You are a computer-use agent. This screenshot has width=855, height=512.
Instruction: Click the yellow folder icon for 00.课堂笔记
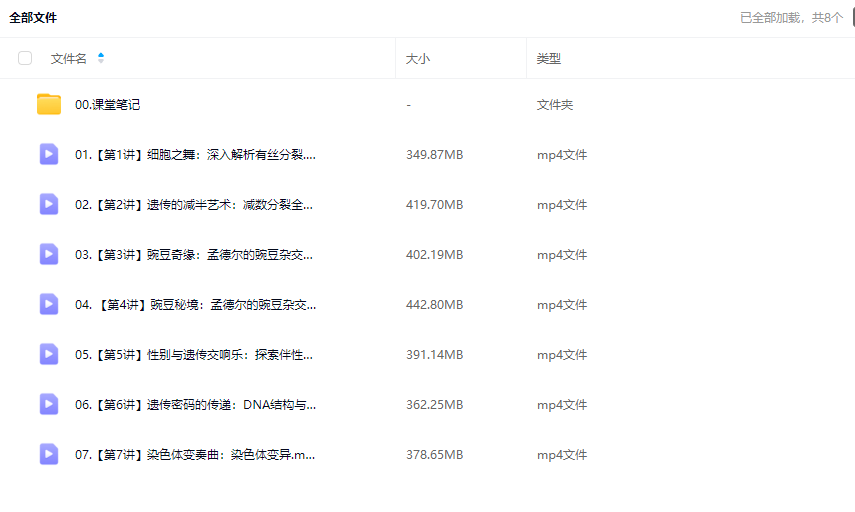[49, 104]
